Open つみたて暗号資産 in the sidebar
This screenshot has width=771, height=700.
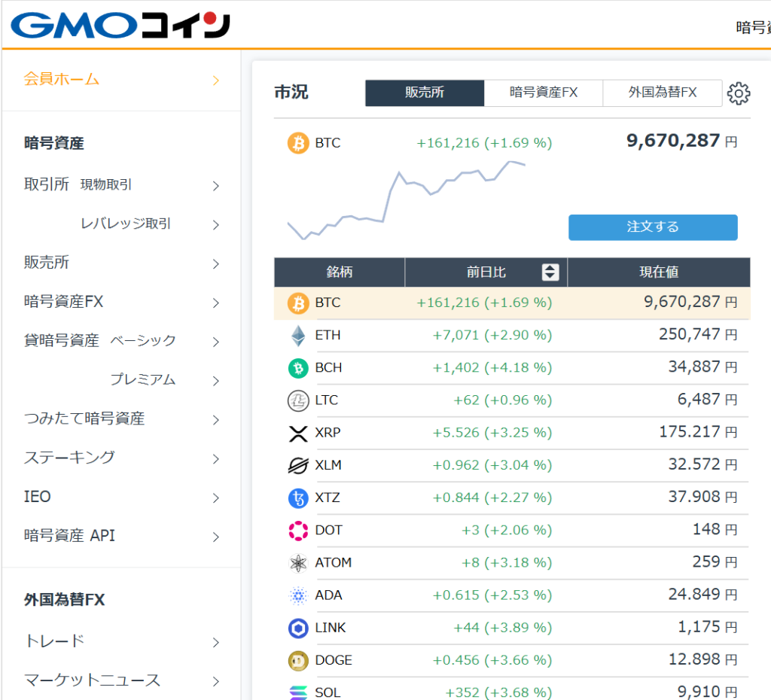(84, 418)
